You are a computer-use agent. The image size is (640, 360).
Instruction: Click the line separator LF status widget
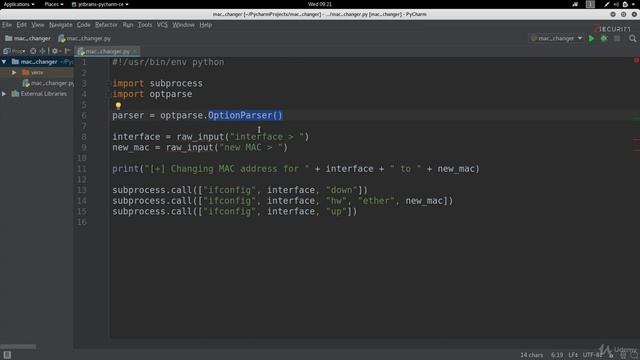tap(573, 355)
